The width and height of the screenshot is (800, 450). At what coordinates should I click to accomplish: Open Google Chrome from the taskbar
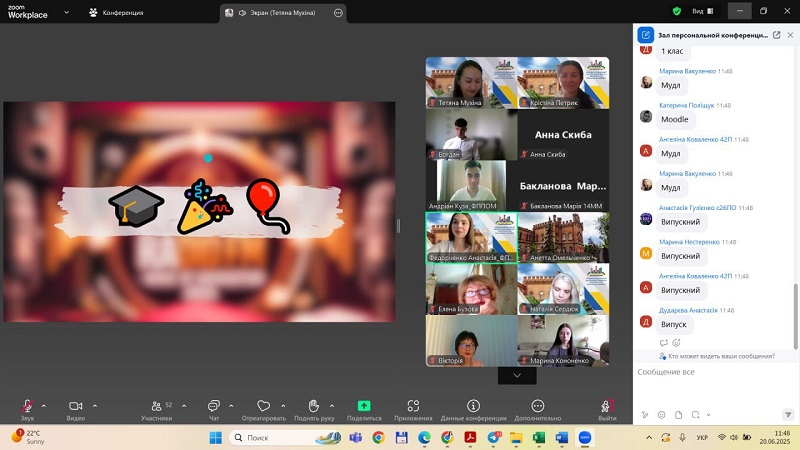coord(378,438)
